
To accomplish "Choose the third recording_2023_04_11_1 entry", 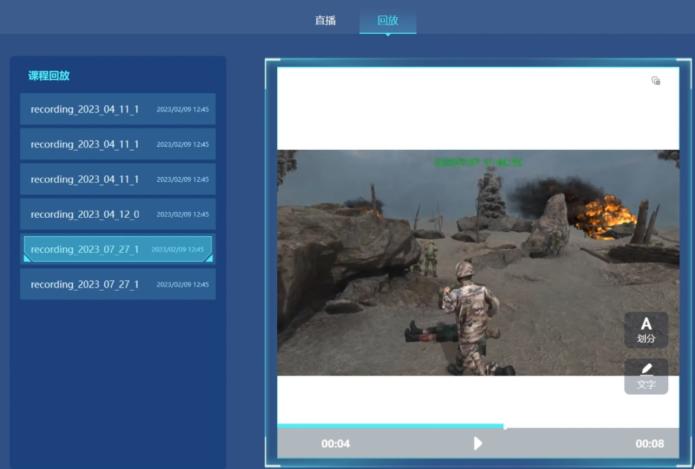I will 117,179.
